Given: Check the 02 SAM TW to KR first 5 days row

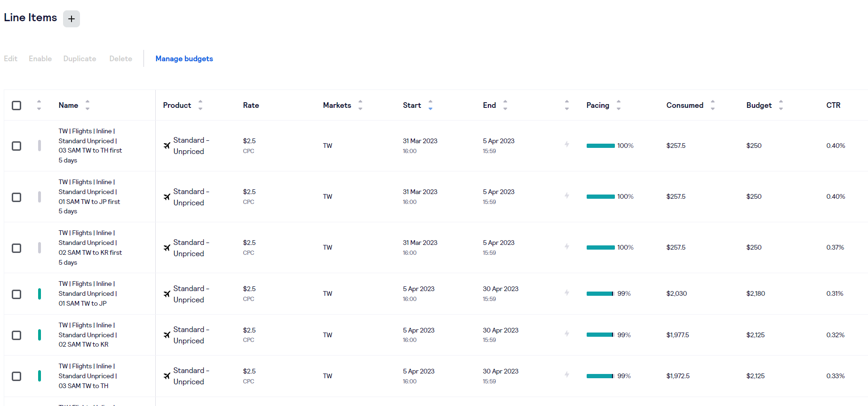Looking at the screenshot, I should (x=16, y=248).
